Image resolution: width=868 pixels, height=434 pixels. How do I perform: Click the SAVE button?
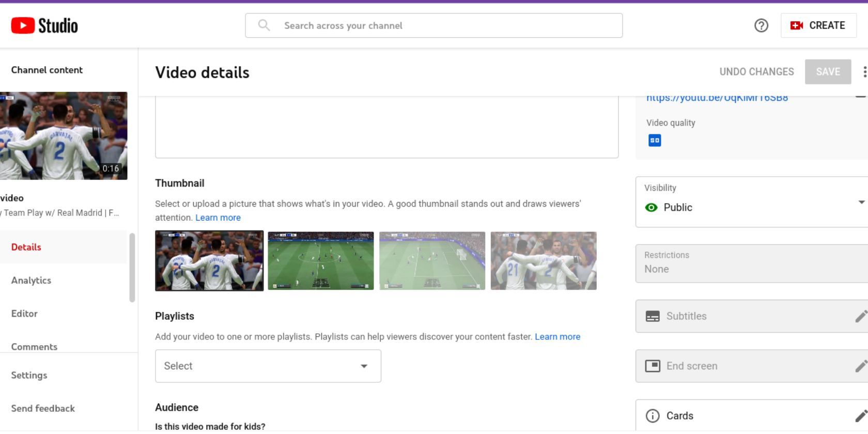tap(828, 72)
